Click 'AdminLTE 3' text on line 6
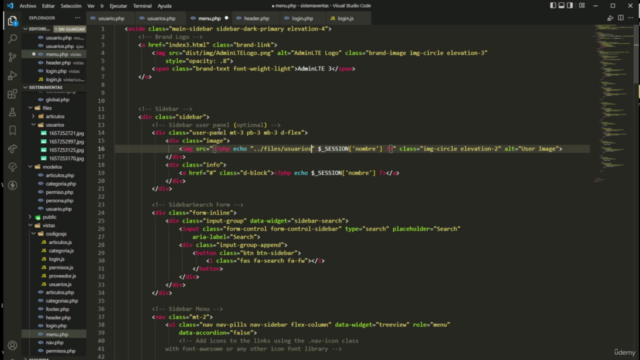Screen dimensions: 640x360 [314, 69]
